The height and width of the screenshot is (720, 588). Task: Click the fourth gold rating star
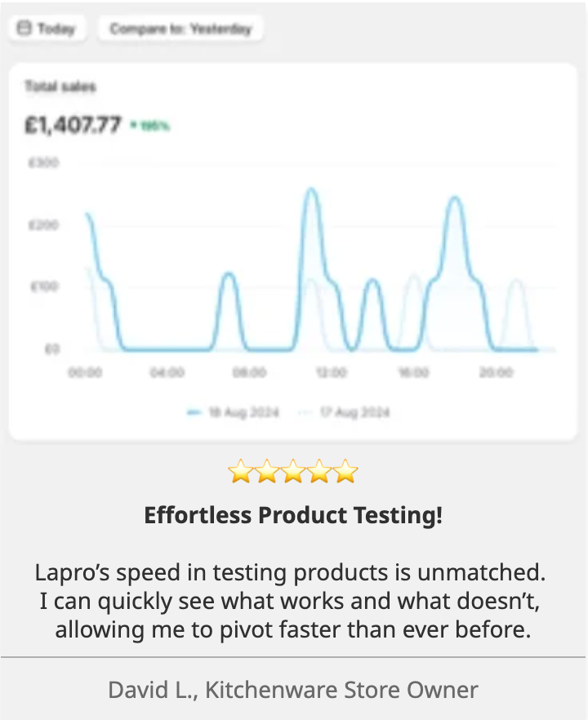320,471
